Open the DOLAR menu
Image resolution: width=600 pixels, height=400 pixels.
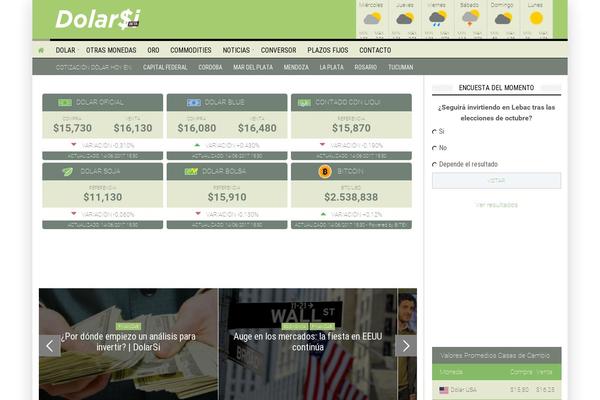tap(65, 50)
